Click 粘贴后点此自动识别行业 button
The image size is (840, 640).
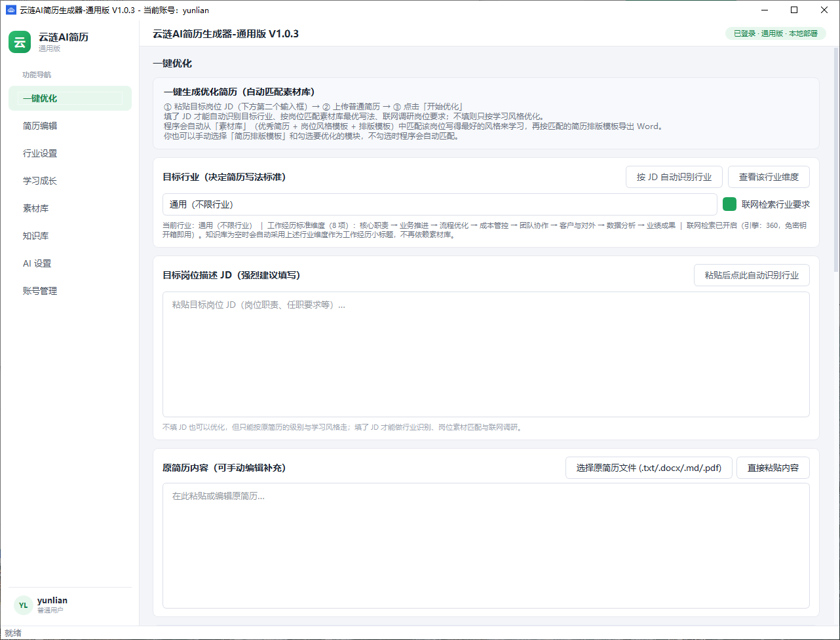pyautogui.click(x=752, y=275)
